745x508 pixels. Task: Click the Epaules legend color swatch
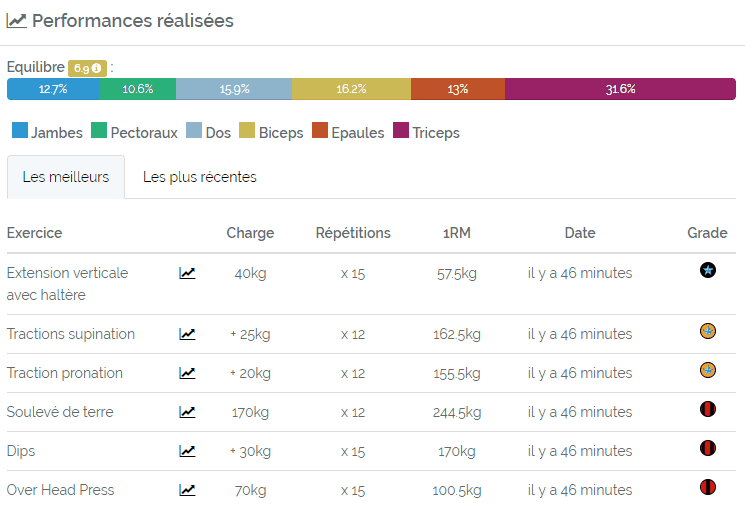point(320,130)
